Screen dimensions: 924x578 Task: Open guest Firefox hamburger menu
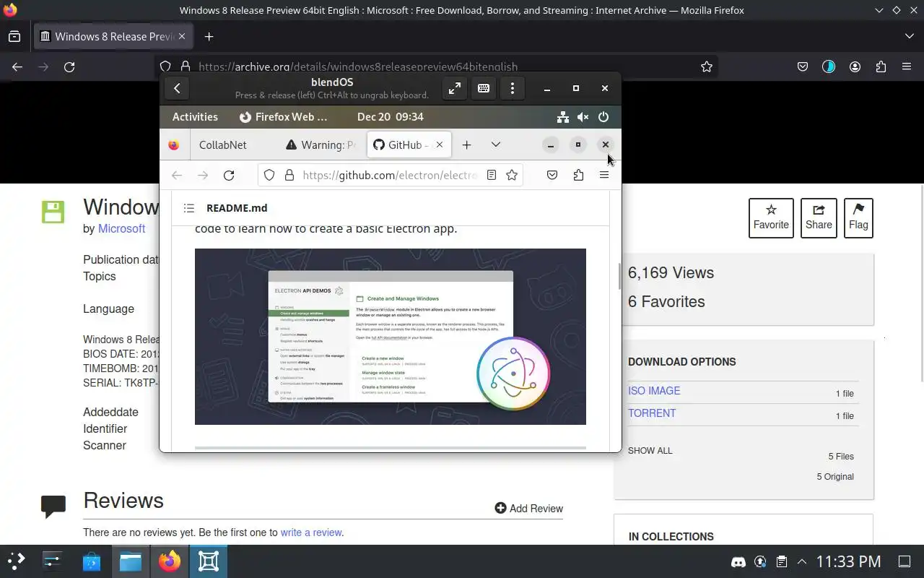tap(604, 176)
